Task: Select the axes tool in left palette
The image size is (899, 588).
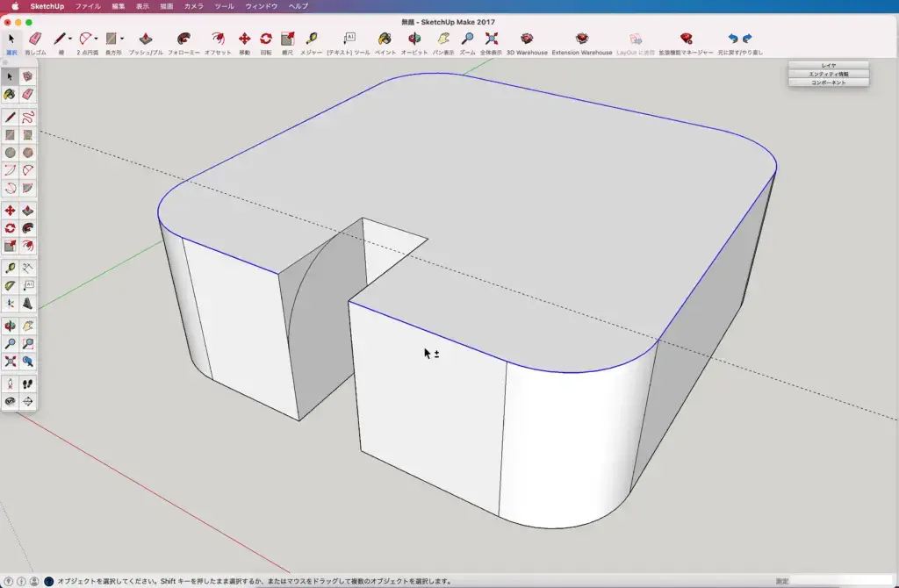Action: (x=11, y=304)
